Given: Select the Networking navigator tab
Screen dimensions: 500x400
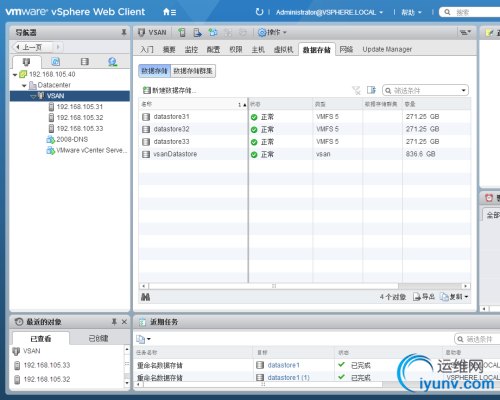Looking at the screenshot, I should (113, 62).
